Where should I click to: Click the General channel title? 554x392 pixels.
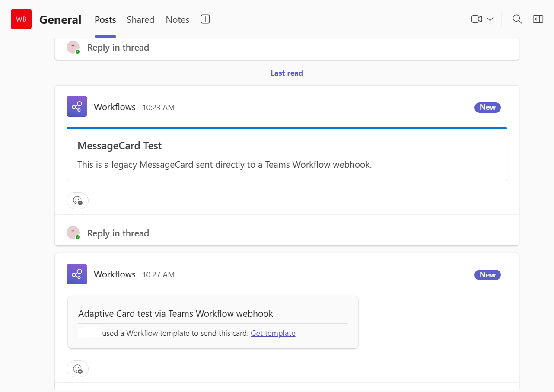(x=60, y=20)
